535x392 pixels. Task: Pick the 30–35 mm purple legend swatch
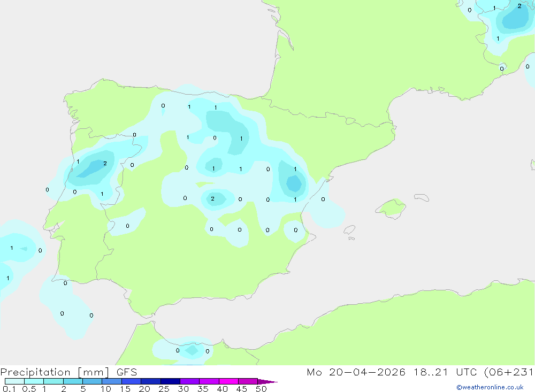tap(189, 381)
